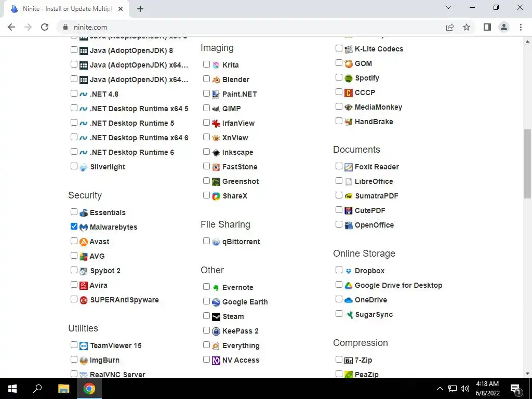Open File Explorer from taskbar
The width and height of the screenshot is (532, 399).
click(x=63, y=389)
